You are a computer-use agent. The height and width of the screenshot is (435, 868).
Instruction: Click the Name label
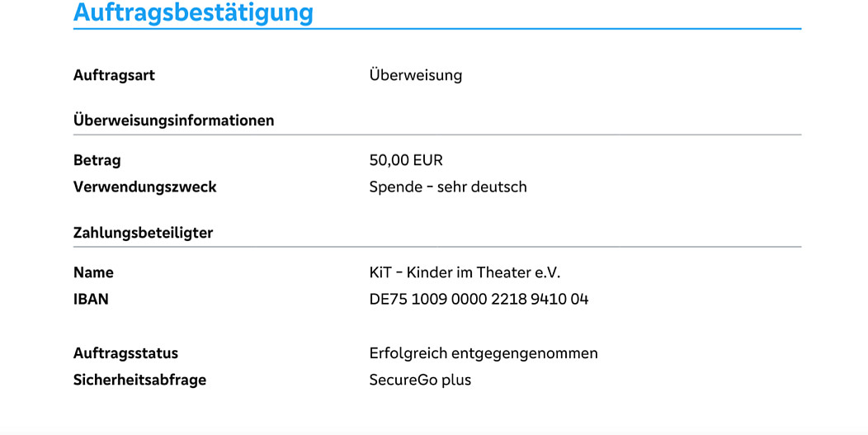tap(93, 272)
